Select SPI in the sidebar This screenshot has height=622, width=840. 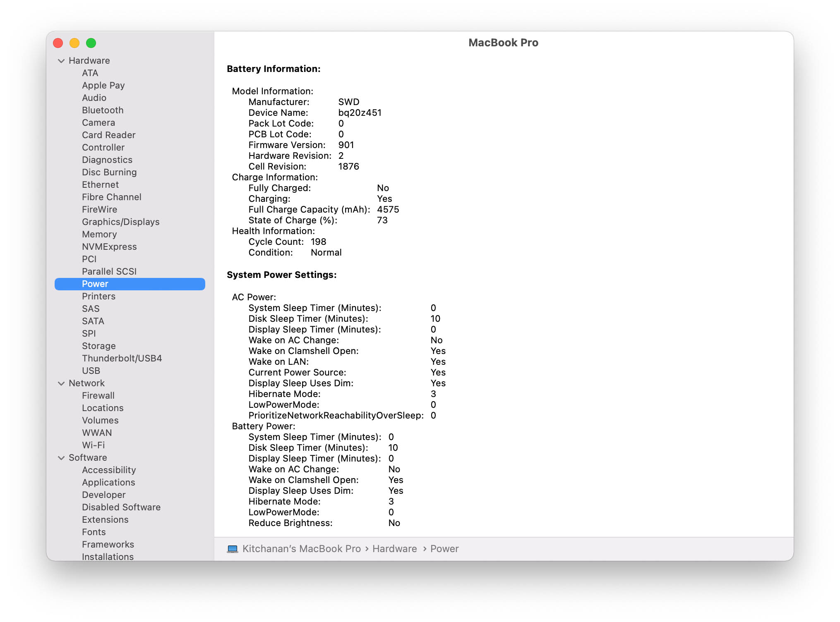(x=89, y=334)
